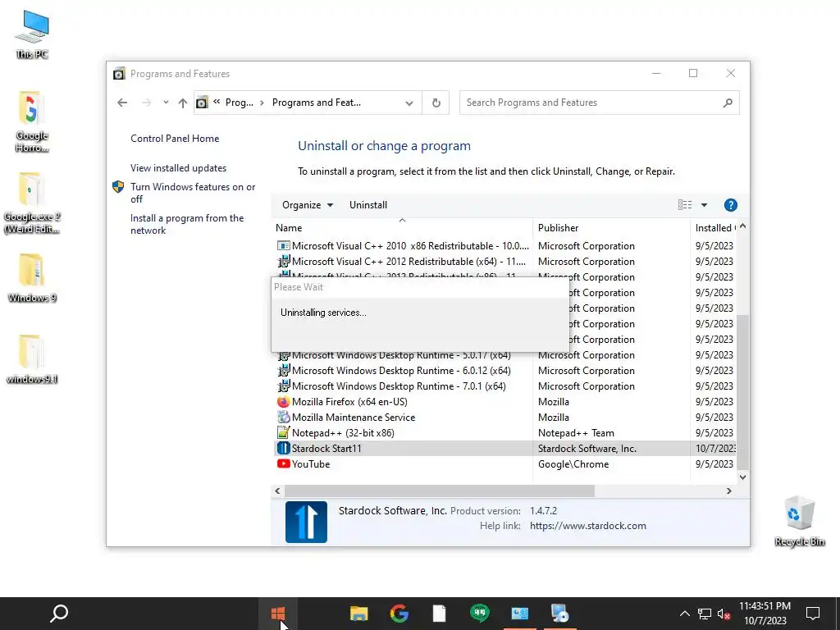Click Google\Chrome publisher cell for YouTube

(573, 464)
